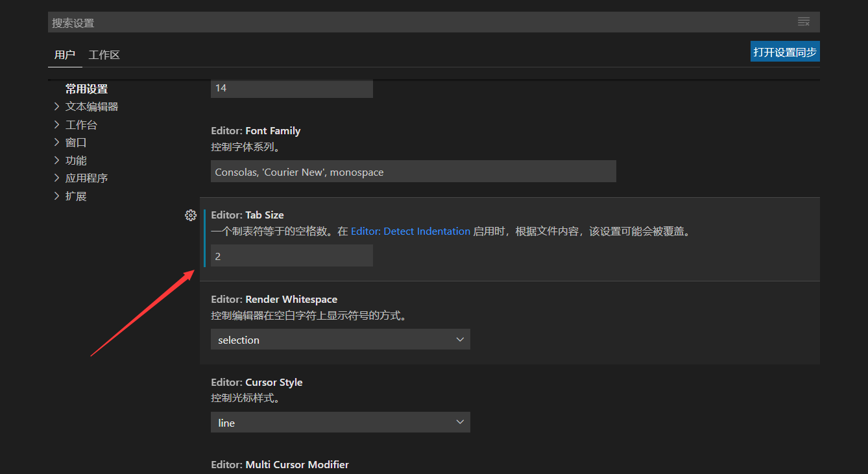
Task: Click the Tab Size value input field
Action: (x=291, y=255)
